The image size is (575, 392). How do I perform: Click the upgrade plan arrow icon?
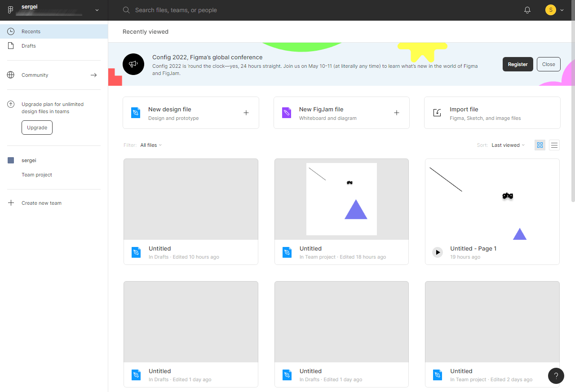(11, 104)
